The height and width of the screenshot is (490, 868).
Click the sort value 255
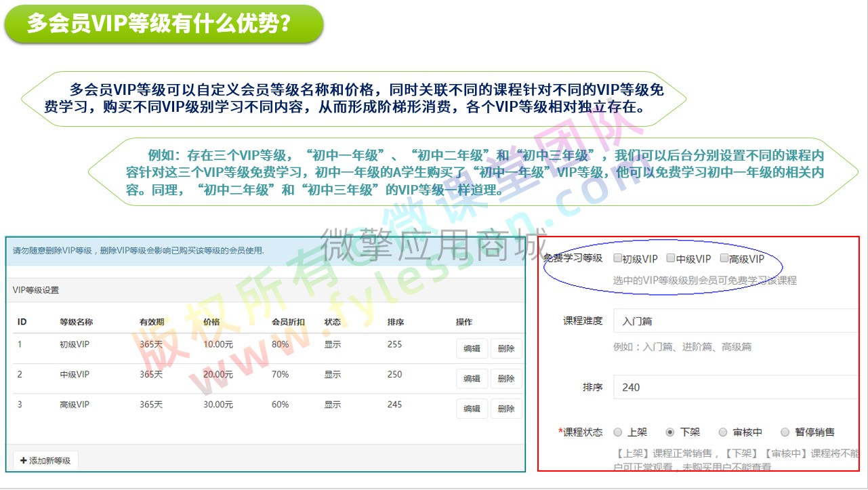(395, 344)
